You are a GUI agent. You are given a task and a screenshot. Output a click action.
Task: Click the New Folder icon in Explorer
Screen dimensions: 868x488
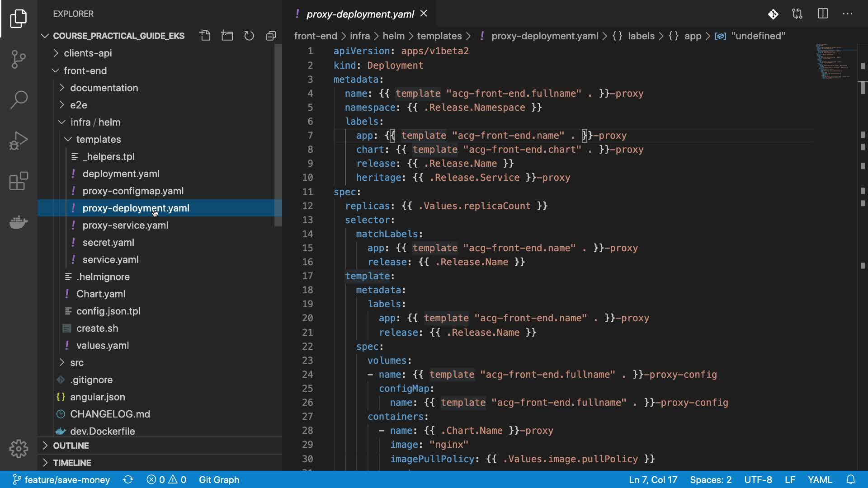(x=227, y=36)
